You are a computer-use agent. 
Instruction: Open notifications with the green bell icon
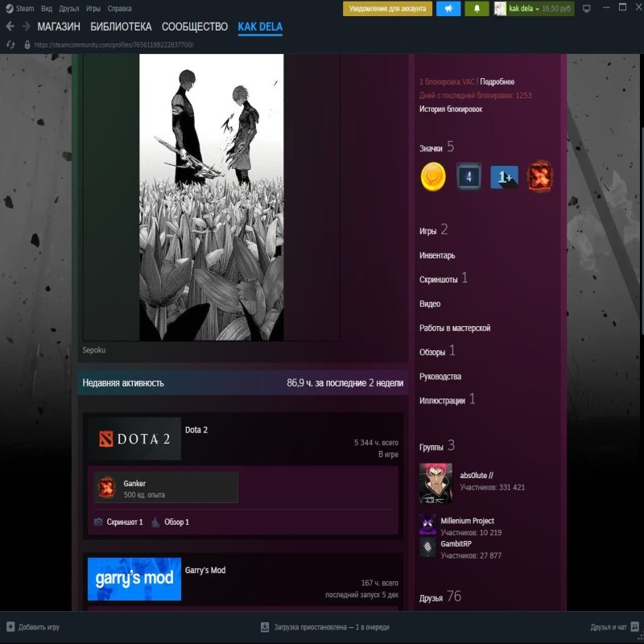pyautogui.click(x=477, y=7)
